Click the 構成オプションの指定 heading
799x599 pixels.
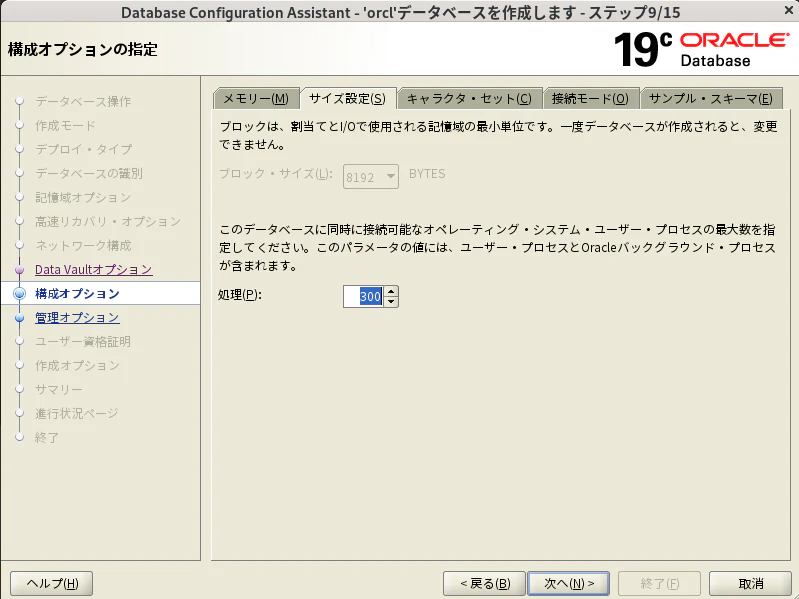click(x=83, y=49)
